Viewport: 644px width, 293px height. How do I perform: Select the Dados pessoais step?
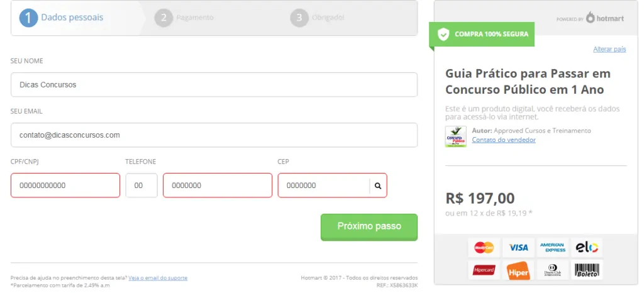(x=62, y=18)
